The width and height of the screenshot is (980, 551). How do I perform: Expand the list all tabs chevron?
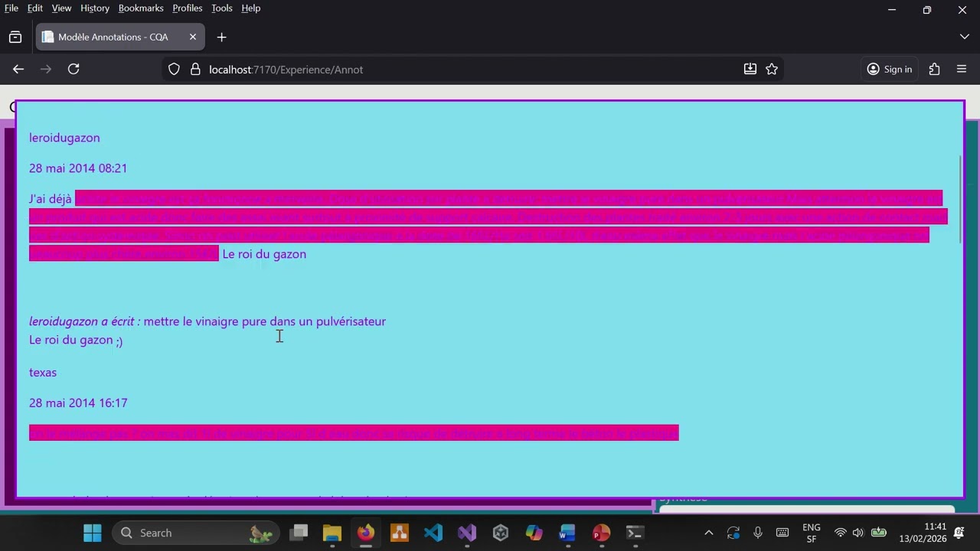click(964, 37)
